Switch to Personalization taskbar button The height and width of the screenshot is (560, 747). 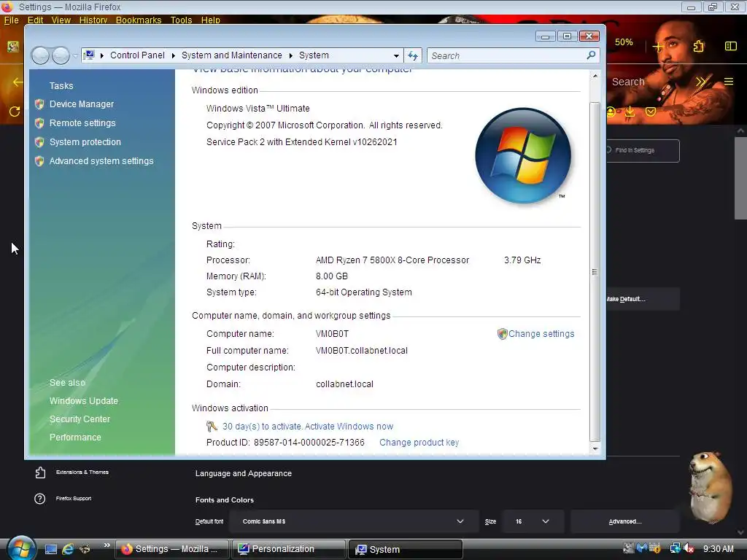click(x=289, y=549)
